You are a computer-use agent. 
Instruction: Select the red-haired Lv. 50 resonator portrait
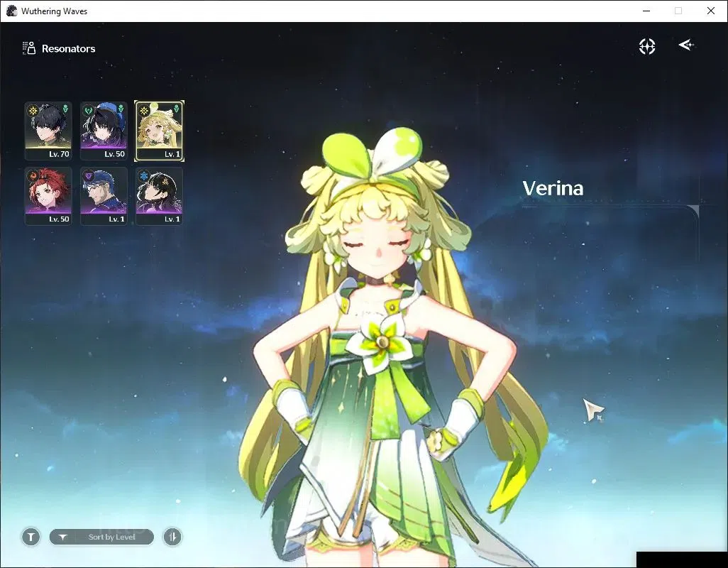[48, 196]
